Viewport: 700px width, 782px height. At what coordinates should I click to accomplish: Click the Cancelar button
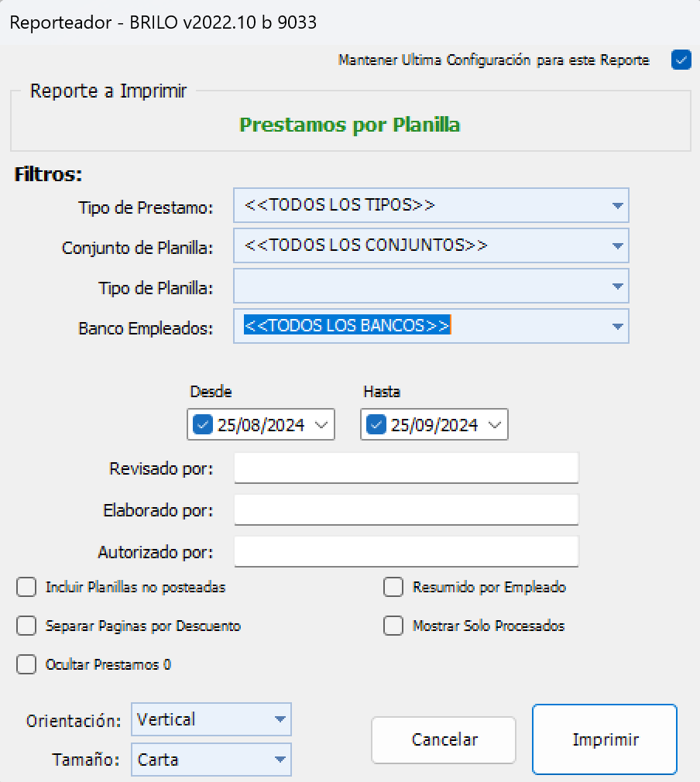click(443, 740)
